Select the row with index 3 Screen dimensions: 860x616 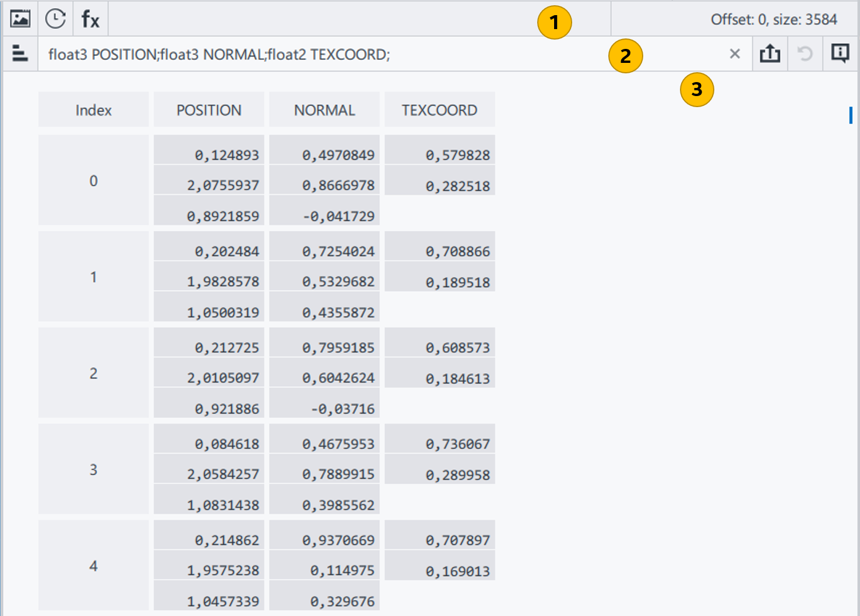[x=93, y=469]
